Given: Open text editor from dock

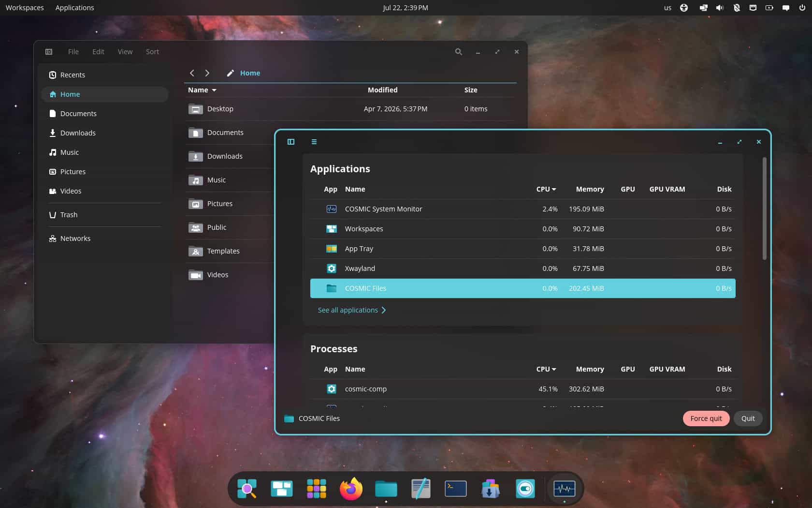Looking at the screenshot, I should (421, 489).
